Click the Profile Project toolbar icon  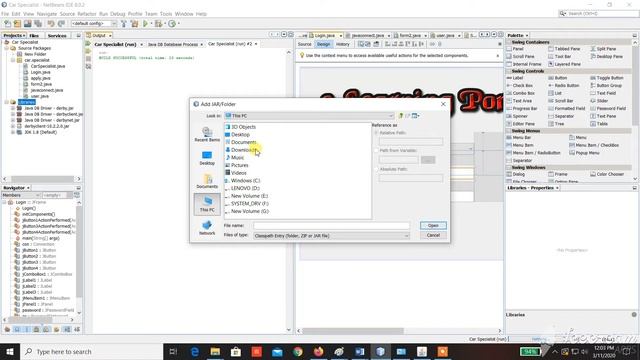click(x=172, y=24)
